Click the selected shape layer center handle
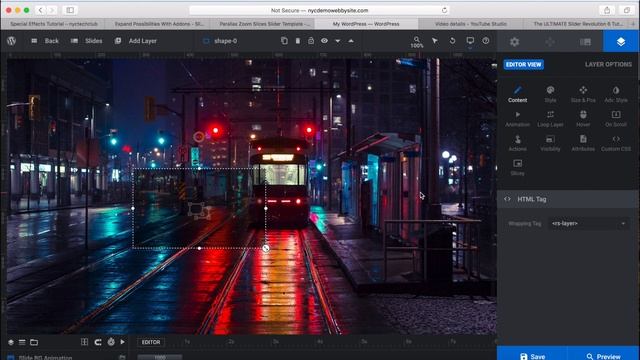Viewport: 640px width, 360px height. tap(199, 209)
